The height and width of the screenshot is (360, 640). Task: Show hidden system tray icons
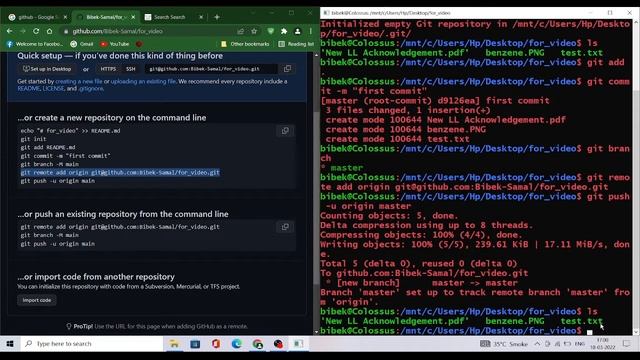[537, 344]
